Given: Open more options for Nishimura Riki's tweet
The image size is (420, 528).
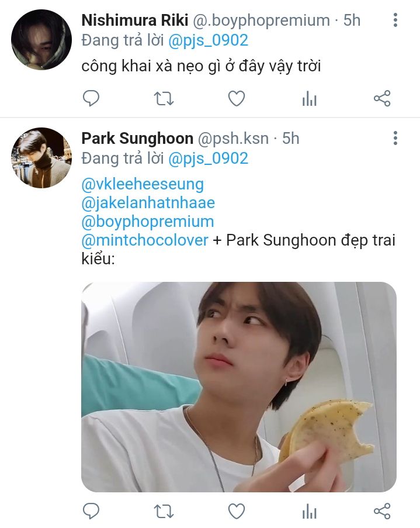Looking at the screenshot, I should [x=395, y=20].
